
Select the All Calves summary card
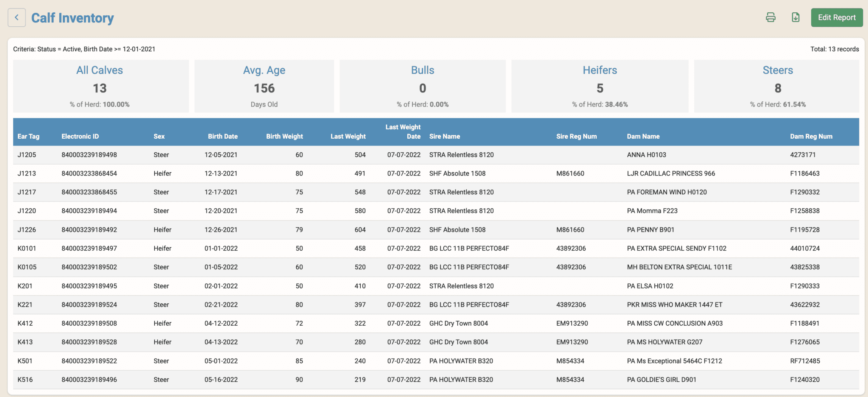pyautogui.click(x=100, y=86)
